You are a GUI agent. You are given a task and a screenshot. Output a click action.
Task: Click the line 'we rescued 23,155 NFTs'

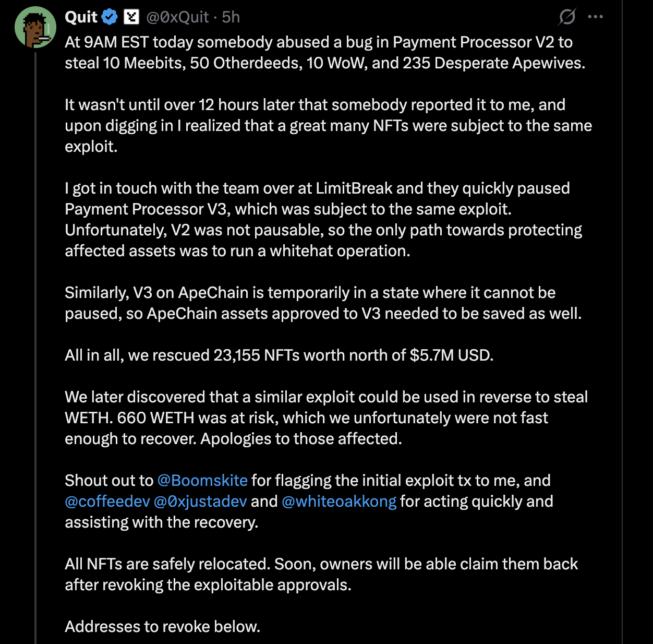pyautogui.click(x=279, y=355)
